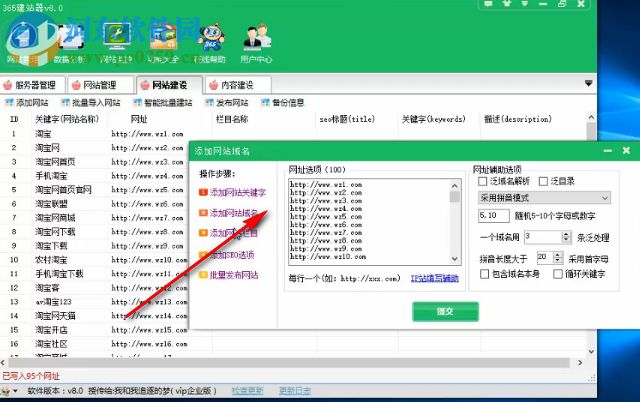This screenshot has width=640, height=402.
Task: Minimize the 添加网站域名 dialog
Action: 608,151
